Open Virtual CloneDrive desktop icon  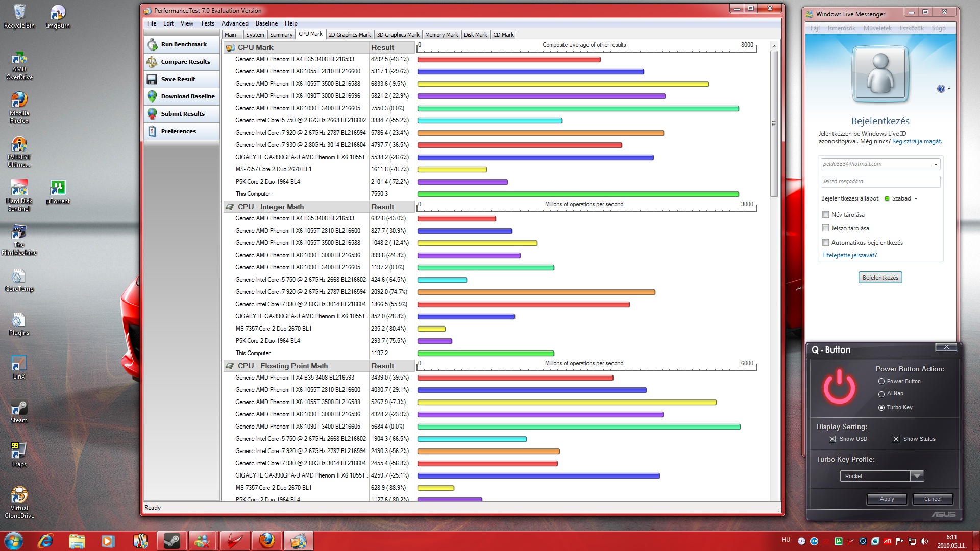tap(19, 503)
